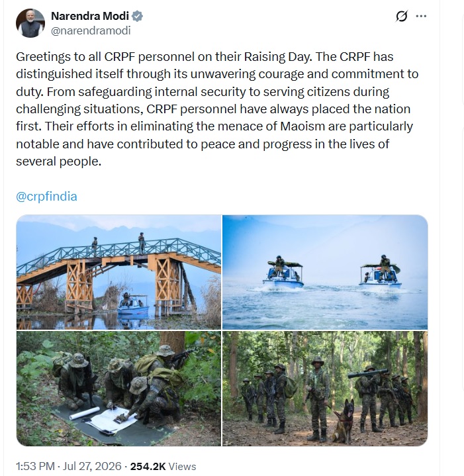Image resolution: width=464 pixels, height=476 pixels.
Task: Open the three-dot more options menu
Action: pyautogui.click(x=421, y=16)
